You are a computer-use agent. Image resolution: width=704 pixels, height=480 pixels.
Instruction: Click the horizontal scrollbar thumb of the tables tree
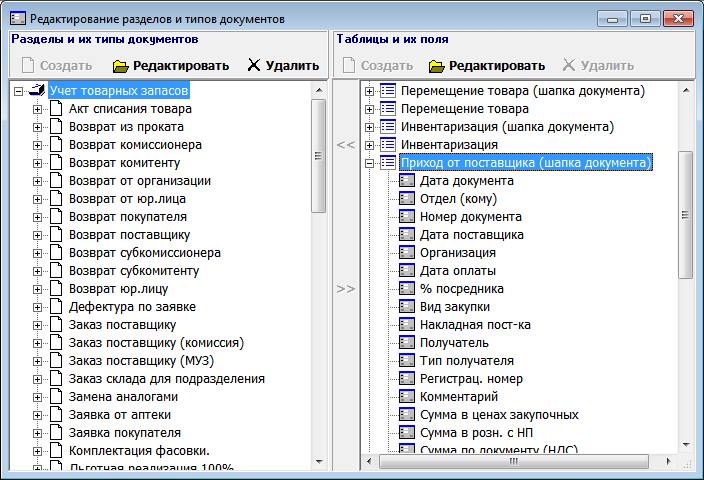[514, 461]
